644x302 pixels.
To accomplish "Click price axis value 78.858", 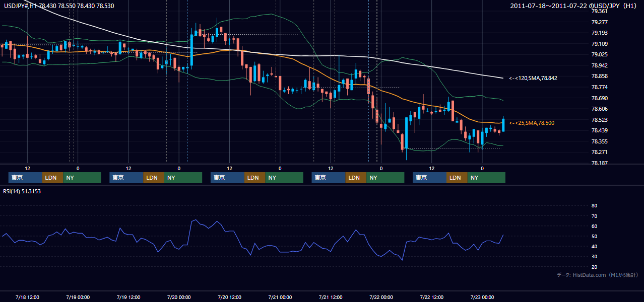I will 599,76.
